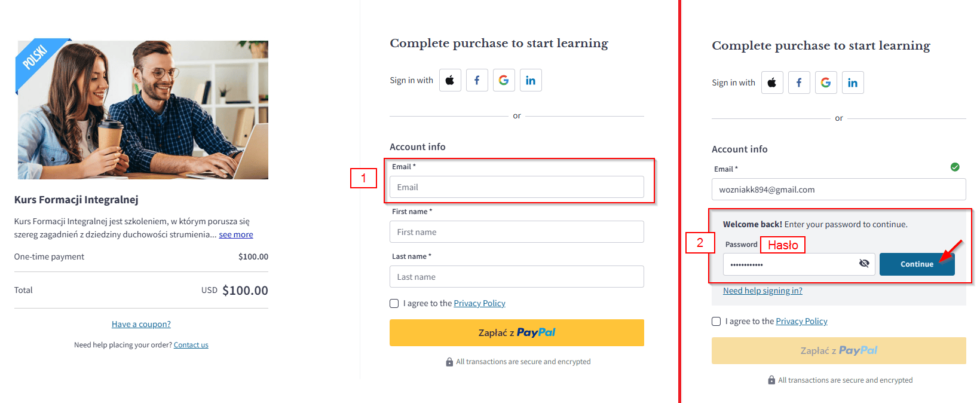Sign in with Google in left form

coord(504,80)
